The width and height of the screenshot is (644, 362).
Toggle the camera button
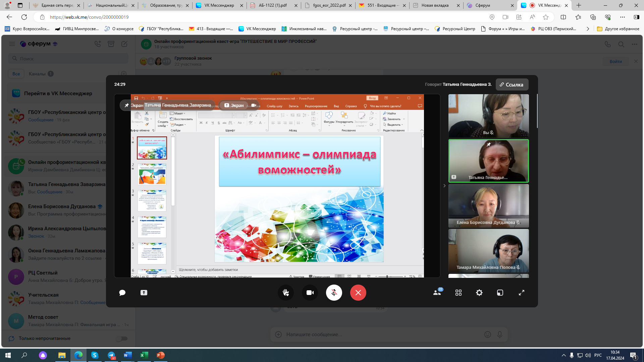coord(310,293)
